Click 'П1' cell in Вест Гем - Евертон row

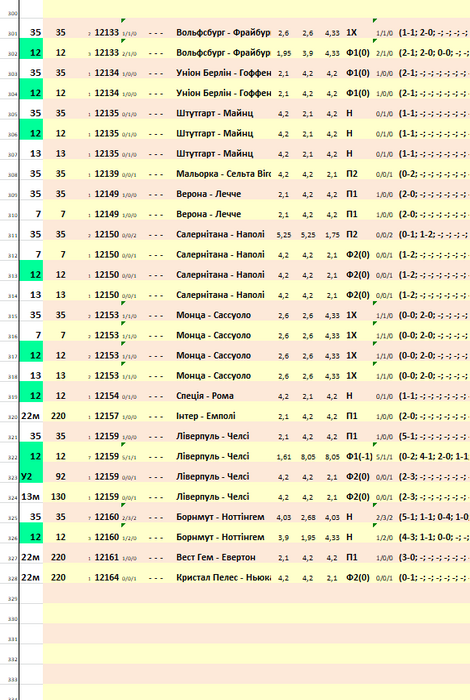point(352,557)
